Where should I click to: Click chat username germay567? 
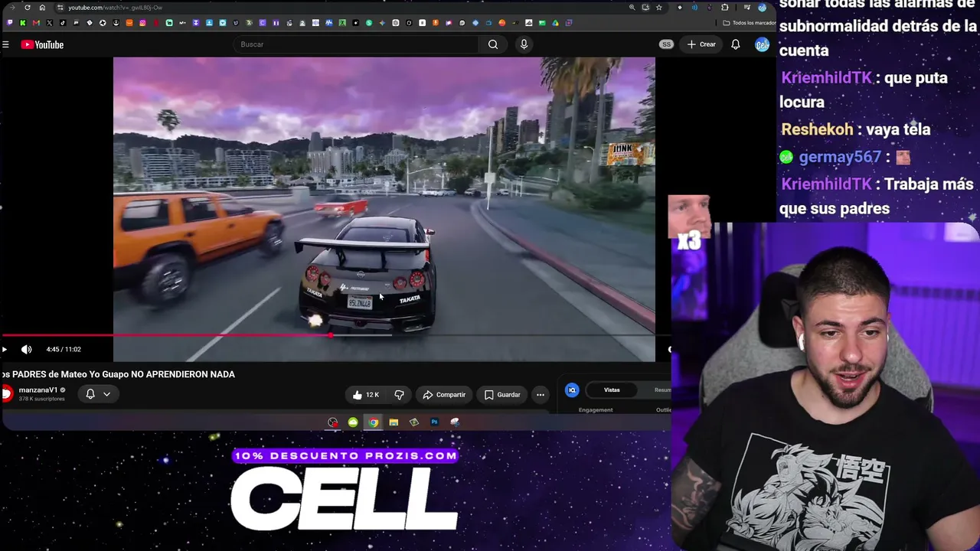(x=840, y=157)
